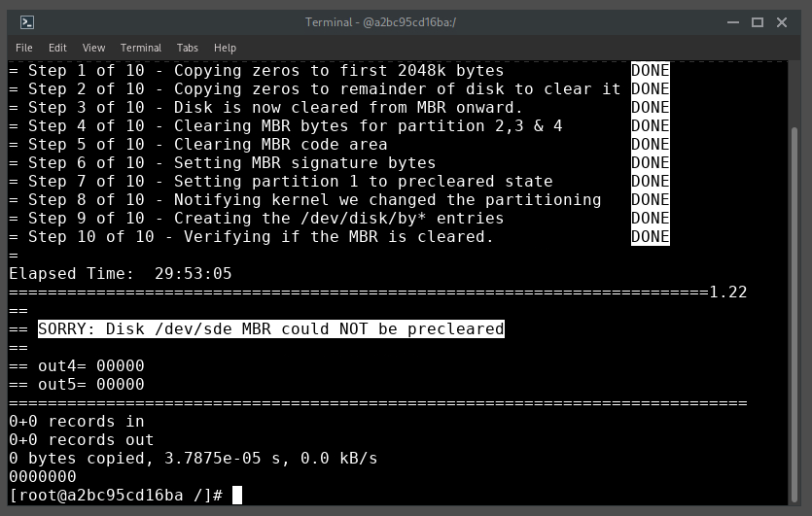Click the window title 'Terminal - @a2bc95cd16ba:/'
812x516 pixels.
coord(380,22)
